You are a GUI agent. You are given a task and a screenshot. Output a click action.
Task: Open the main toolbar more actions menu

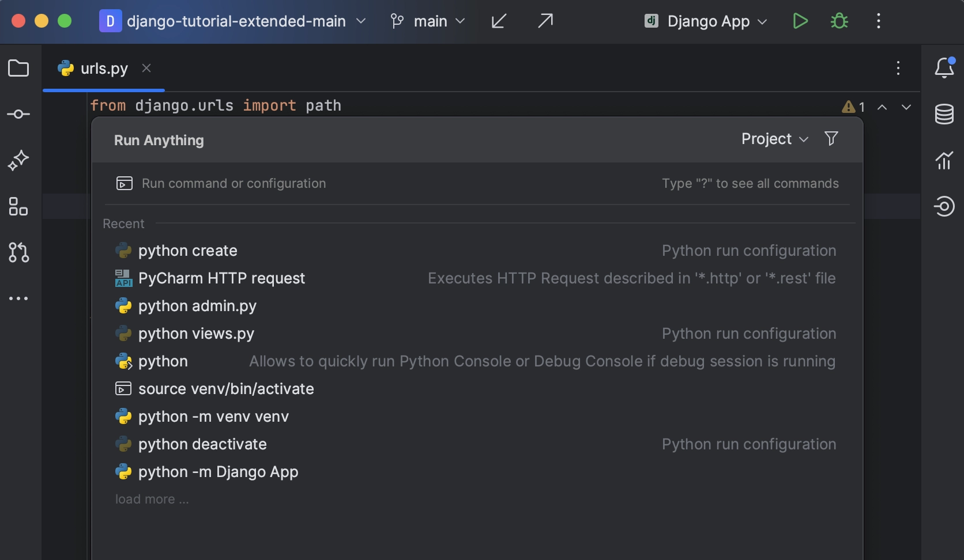(879, 21)
